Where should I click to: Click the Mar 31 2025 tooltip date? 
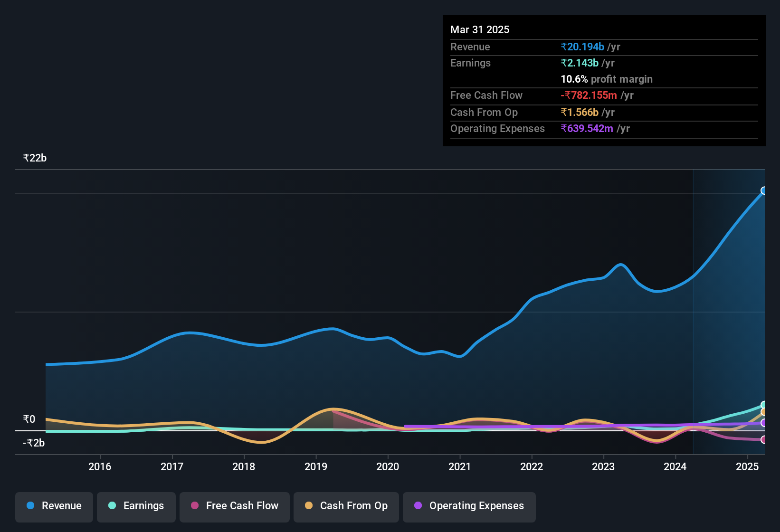(480, 29)
